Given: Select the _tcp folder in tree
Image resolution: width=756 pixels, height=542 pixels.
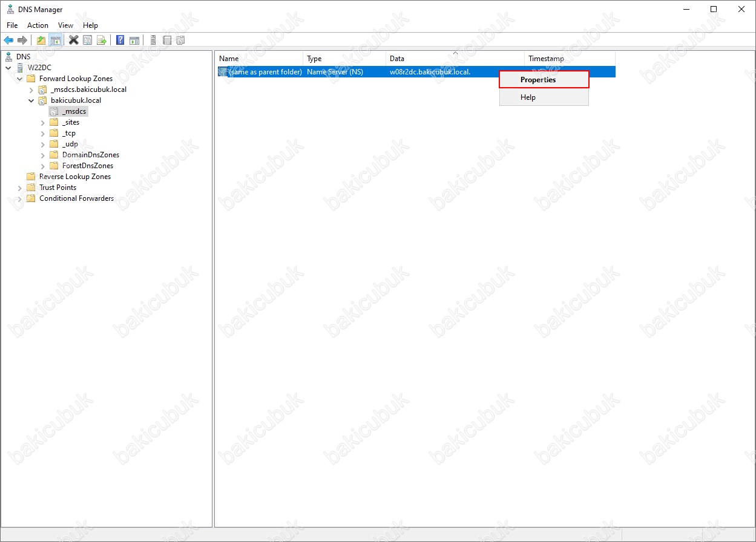Looking at the screenshot, I should point(68,133).
